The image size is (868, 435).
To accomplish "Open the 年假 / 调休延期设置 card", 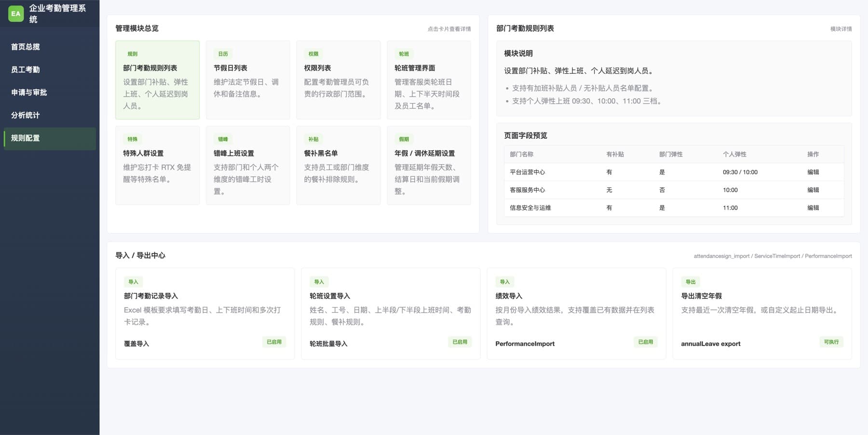I will pyautogui.click(x=429, y=165).
